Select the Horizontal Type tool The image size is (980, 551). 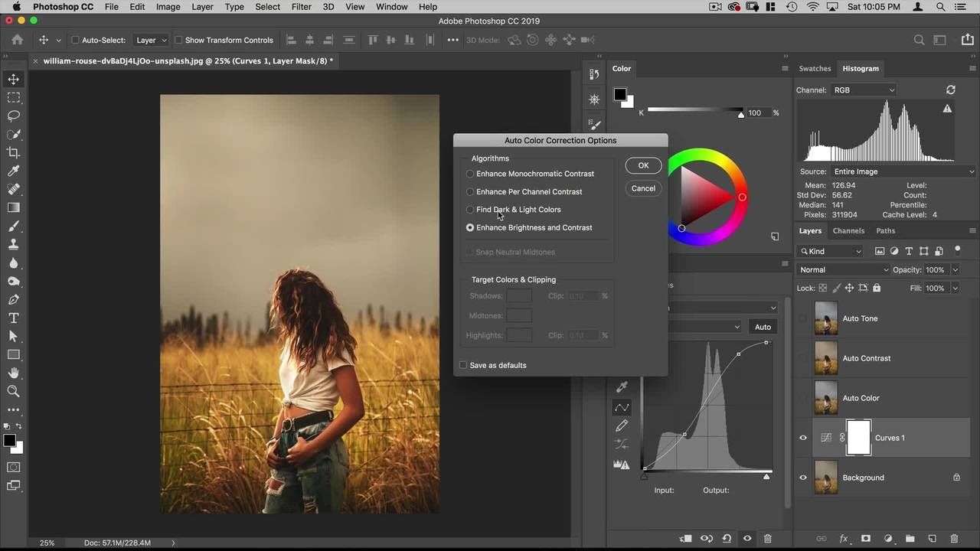[14, 318]
